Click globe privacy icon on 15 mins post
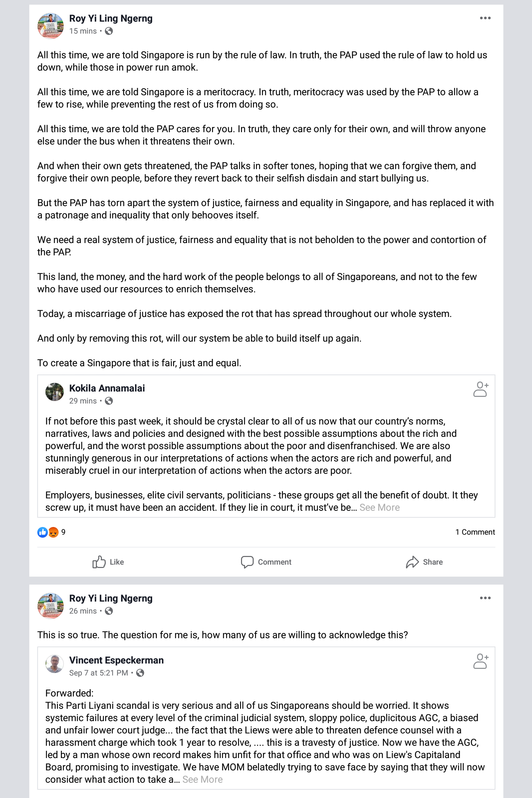The image size is (532, 798). pyautogui.click(x=109, y=31)
